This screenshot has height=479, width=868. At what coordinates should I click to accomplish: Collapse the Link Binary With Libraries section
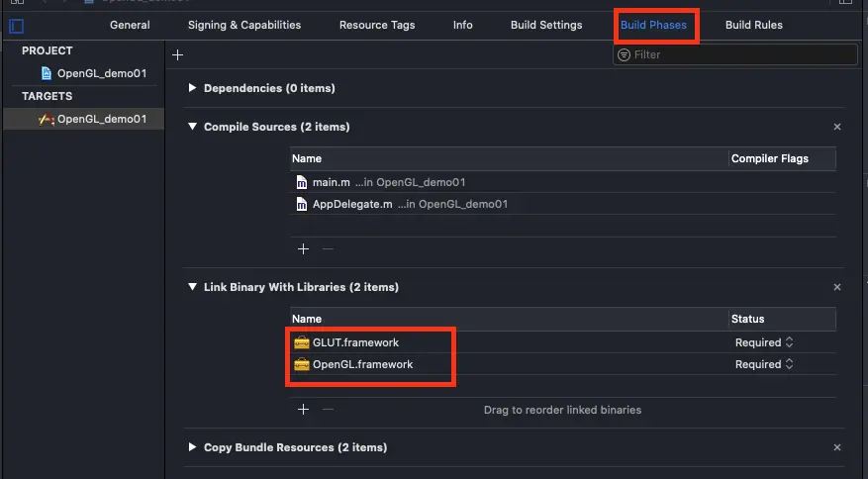tap(192, 287)
